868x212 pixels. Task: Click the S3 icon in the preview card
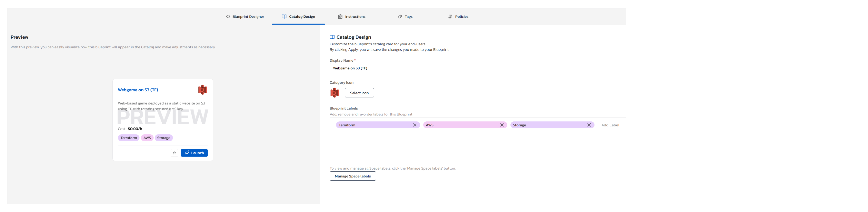coord(203,90)
